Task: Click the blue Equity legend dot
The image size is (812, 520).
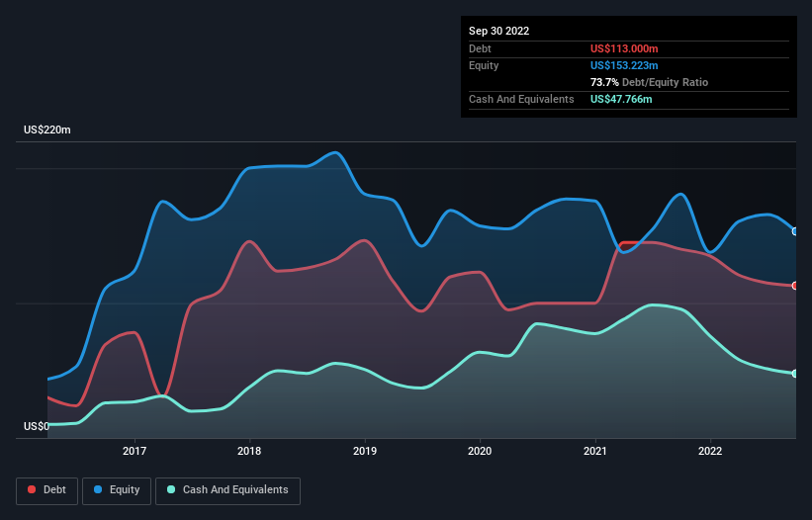Action: [98, 489]
